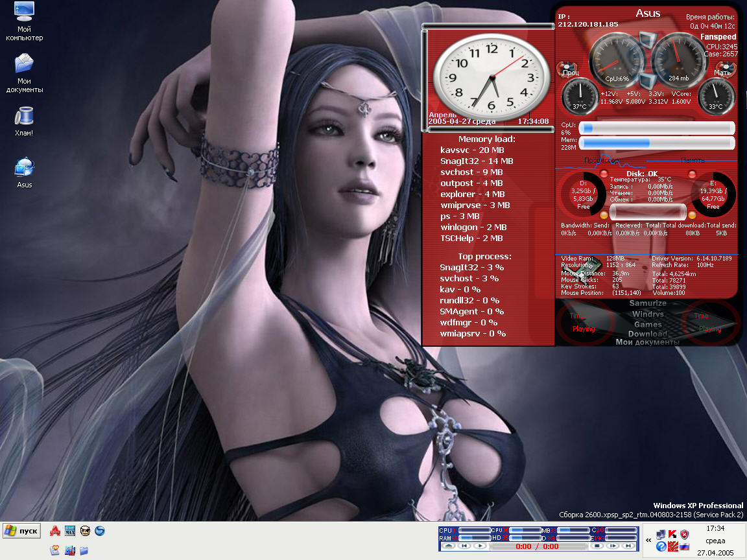The image size is (747, 560).
Task: Click the svchost - 9 MB memory entry
Action: (471, 172)
